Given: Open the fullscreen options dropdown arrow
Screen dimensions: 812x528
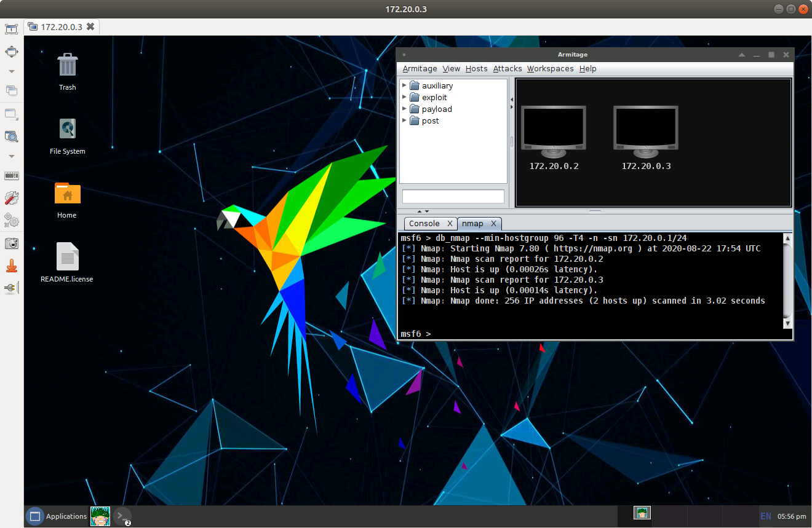Looking at the screenshot, I should [x=11, y=71].
